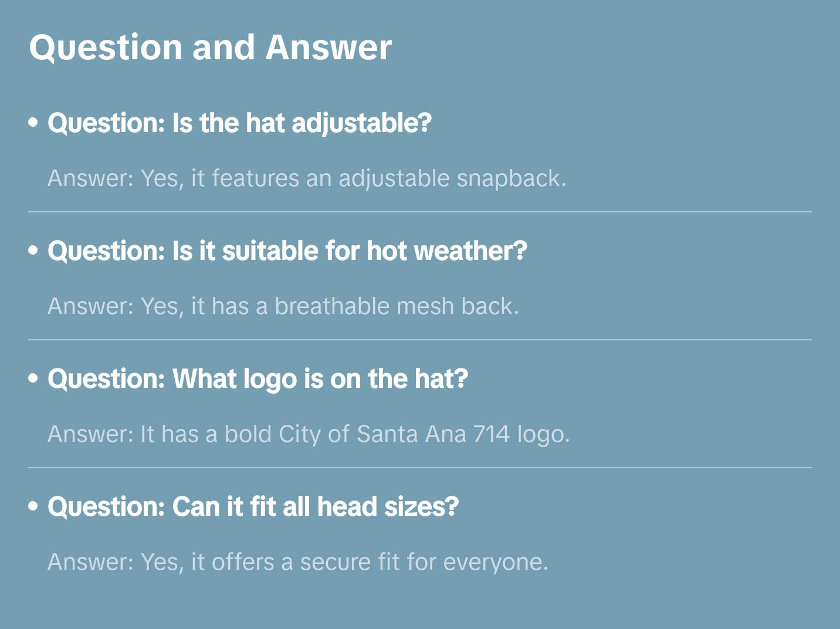Expand the "What logo is on the hat?" question
Screen dimensions: 840x629
coord(258,379)
